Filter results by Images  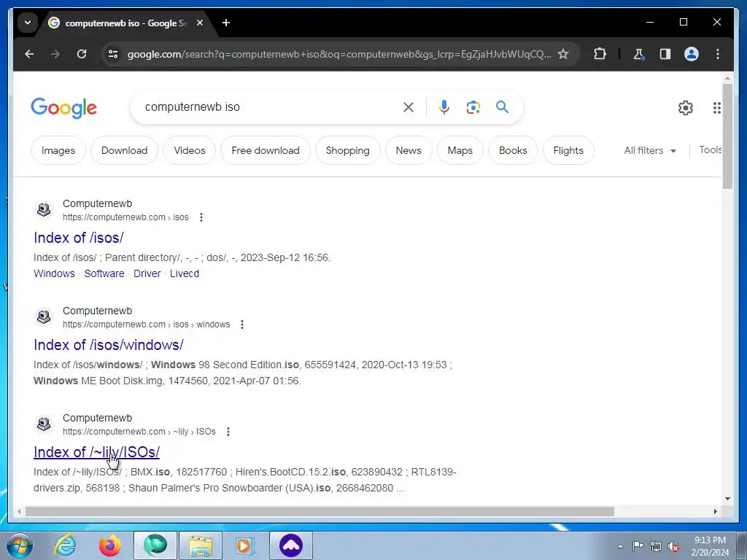[58, 150]
